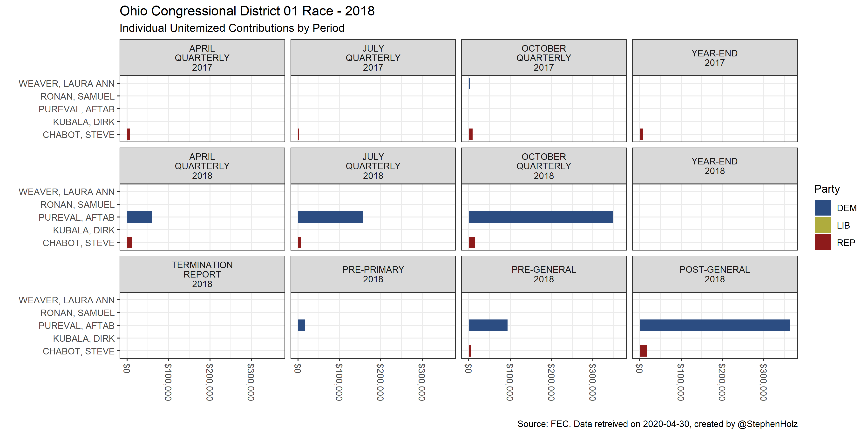Image resolution: width=868 pixels, height=434 pixels.
Task: Click Chabot's red bar in April Quarterly 2017
Action: (x=128, y=134)
